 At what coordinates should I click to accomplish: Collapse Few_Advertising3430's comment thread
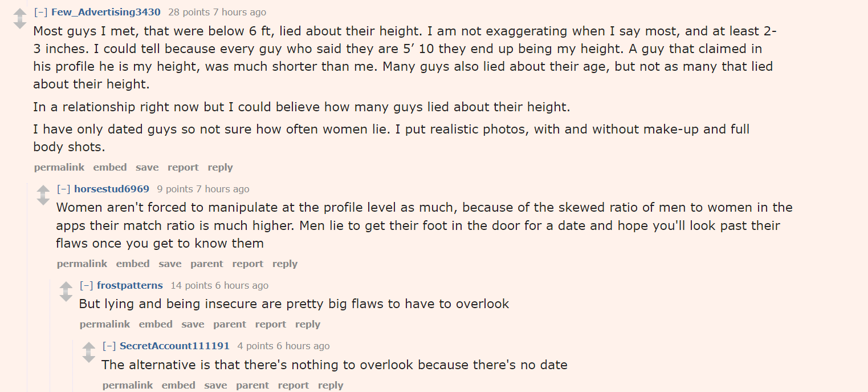(40, 12)
